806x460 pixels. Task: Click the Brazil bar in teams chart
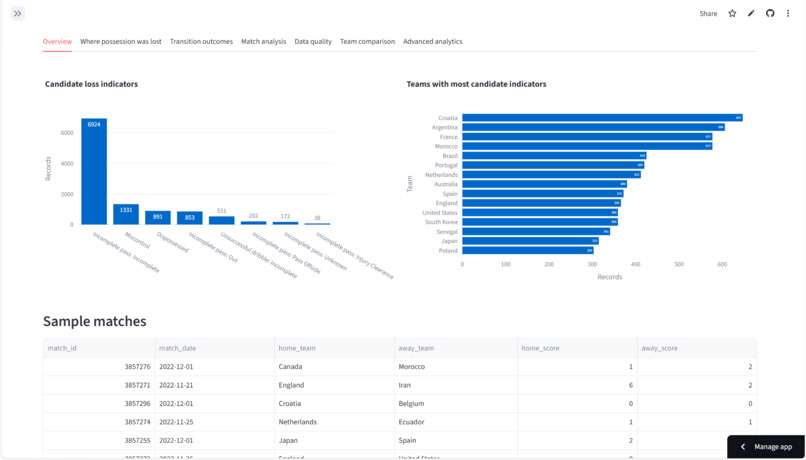pos(554,156)
